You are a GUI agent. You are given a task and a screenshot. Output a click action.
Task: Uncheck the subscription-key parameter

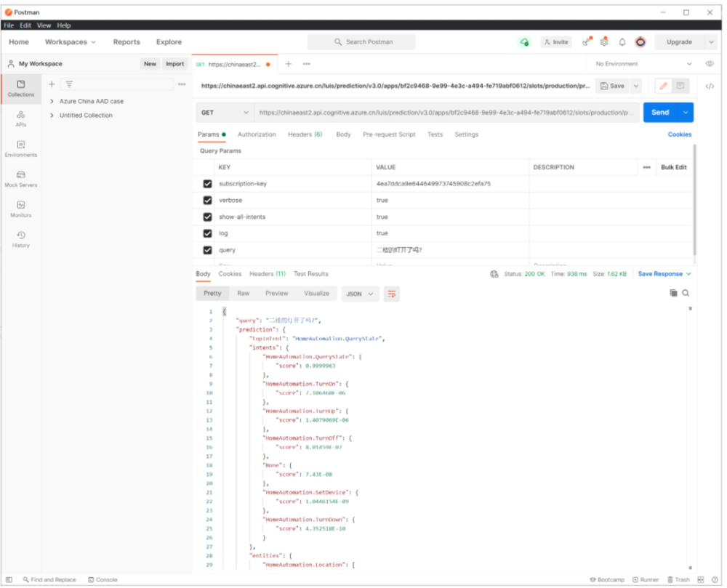(x=207, y=184)
